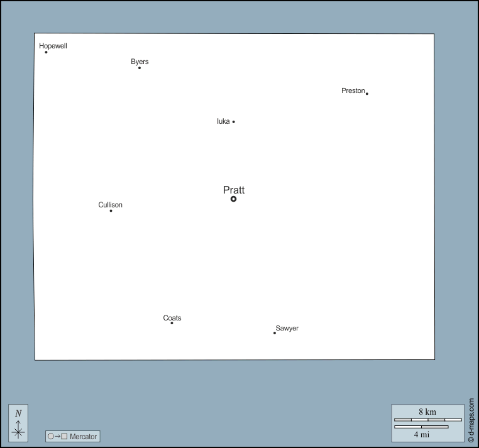Click the Preston town dot marker
The image size is (479, 448).
[x=367, y=94]
